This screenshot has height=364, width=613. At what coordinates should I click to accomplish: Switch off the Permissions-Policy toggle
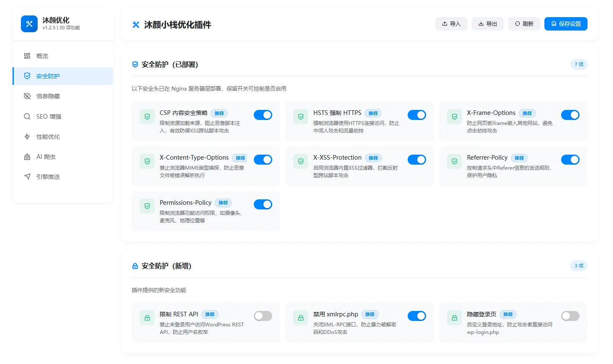click(x=263, y=204)
